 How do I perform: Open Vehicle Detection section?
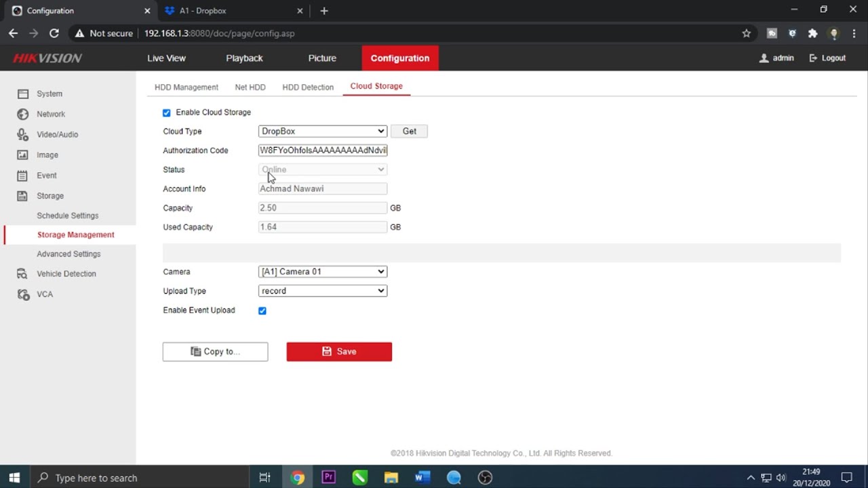click(x=66, y=274)
